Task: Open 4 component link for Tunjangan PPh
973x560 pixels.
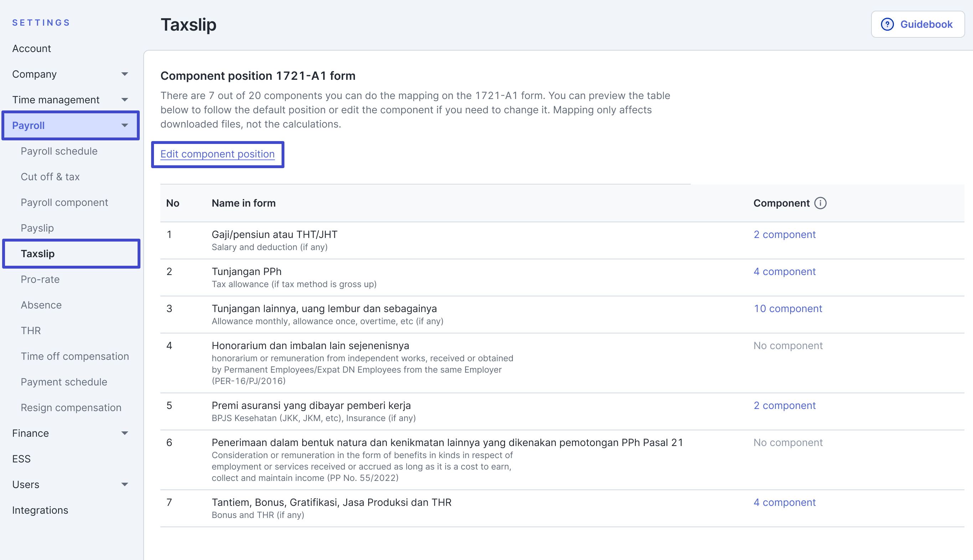Action: point(784,271)
